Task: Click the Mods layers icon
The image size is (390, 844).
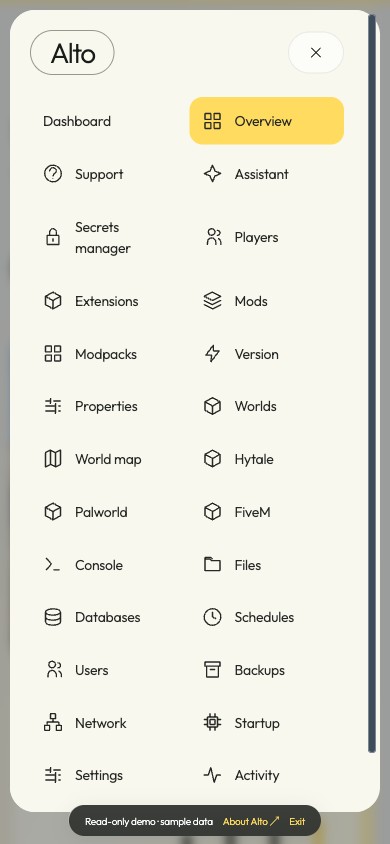Action: pos(212,301)
